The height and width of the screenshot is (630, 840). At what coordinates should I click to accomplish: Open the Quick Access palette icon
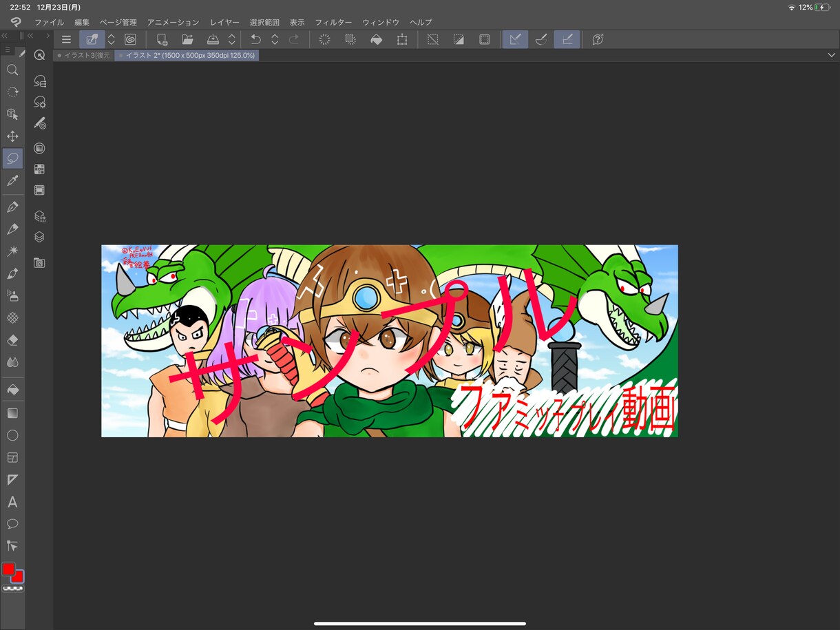pos(40,56)
